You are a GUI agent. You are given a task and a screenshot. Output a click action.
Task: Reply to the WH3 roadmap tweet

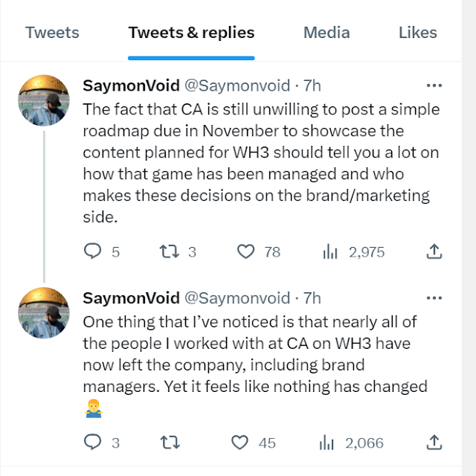[92, 252]
